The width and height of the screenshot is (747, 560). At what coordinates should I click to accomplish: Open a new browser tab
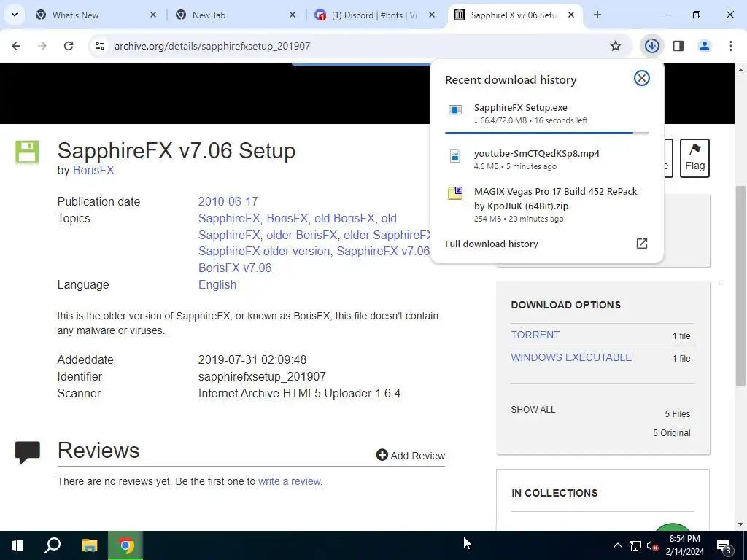point(597,15)
